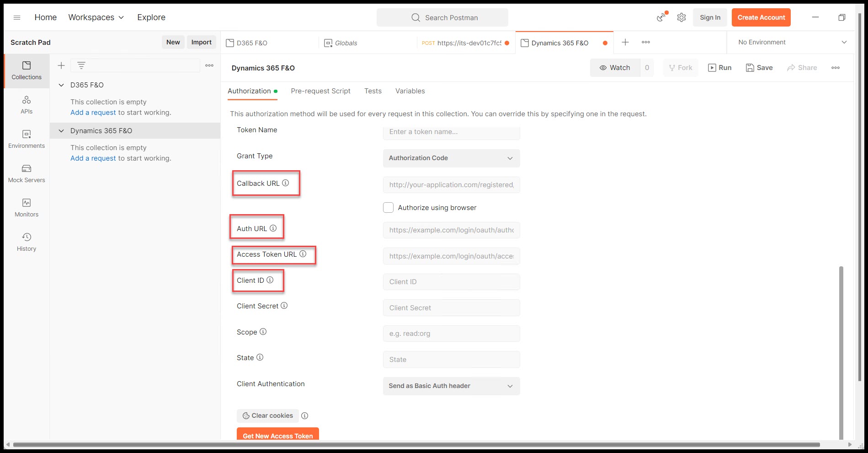Click Add a request under Dynamics 365 F&O
This screenshot has width=868, height=453.
click(x=93, y=158)
